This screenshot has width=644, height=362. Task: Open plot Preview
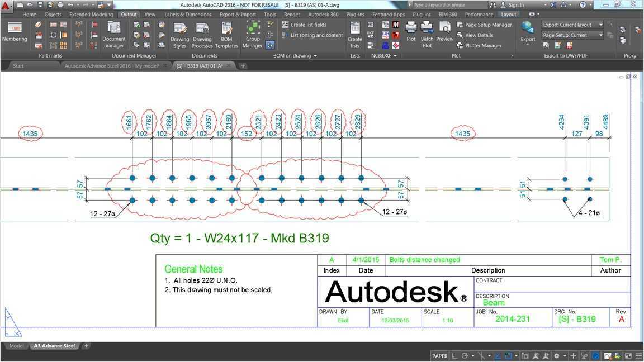coord(445,32)
